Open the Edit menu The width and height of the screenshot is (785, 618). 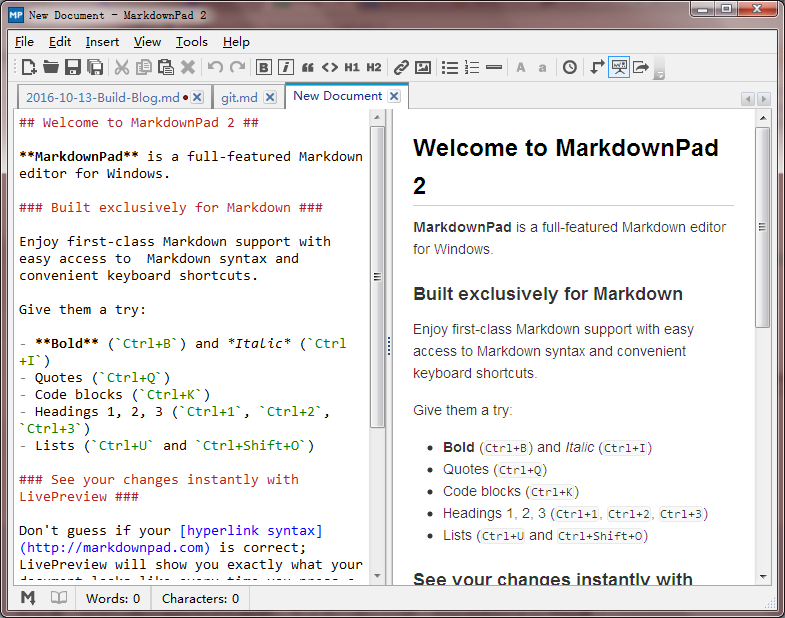click(x=60, y=42)
